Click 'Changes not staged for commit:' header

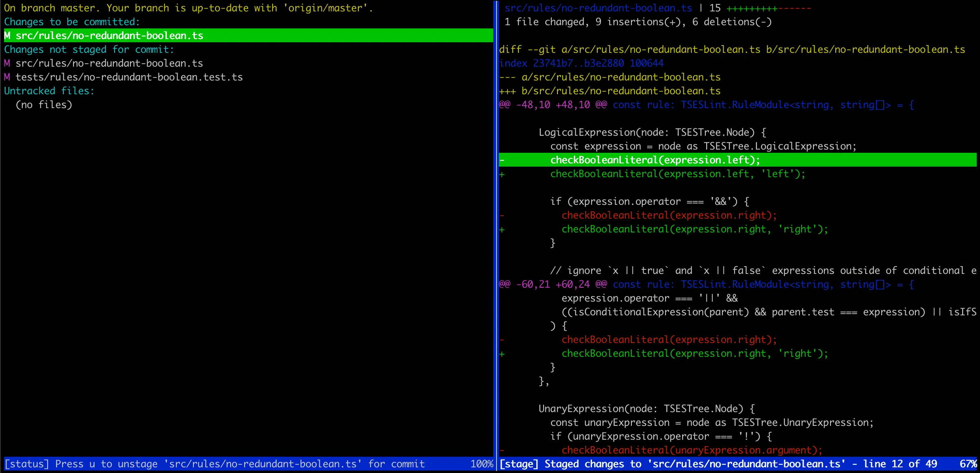coord(89,49)
